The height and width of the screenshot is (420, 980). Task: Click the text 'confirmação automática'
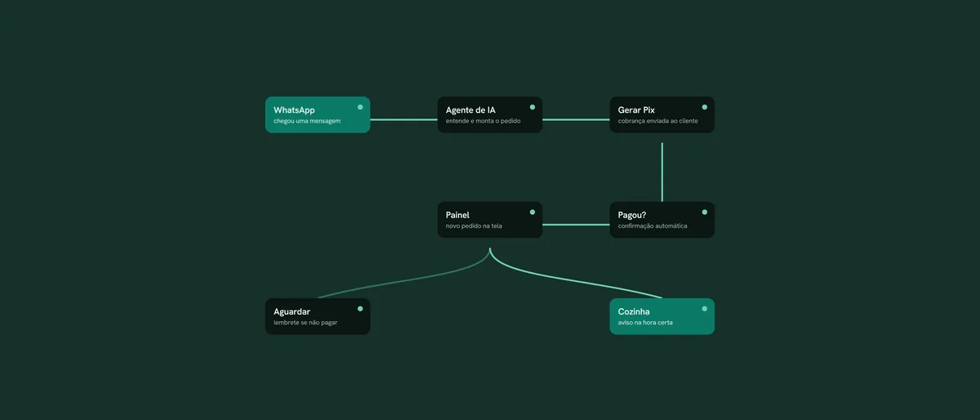tap(653, 226)
